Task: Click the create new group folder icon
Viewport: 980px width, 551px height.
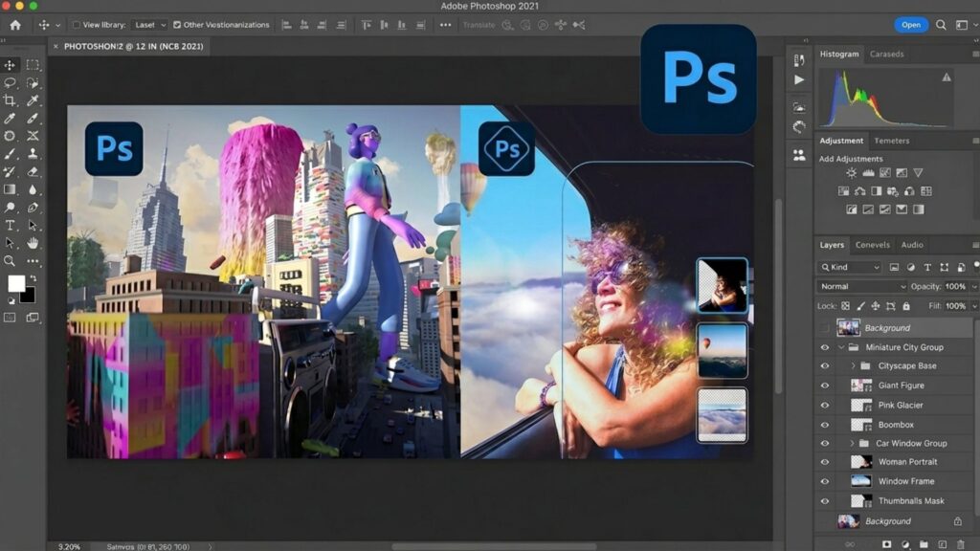Action: point(924,544)
